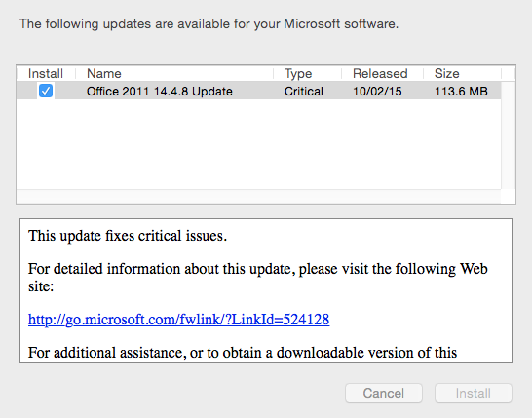Uncheck the Office 2011 14.4.8 Update checkbox
Viewport: 532px width, 418px height.
coord(46,91)
